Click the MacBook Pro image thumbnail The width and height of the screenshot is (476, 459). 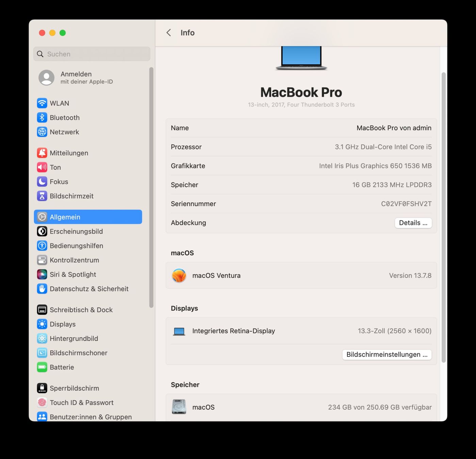click(301, 58)
